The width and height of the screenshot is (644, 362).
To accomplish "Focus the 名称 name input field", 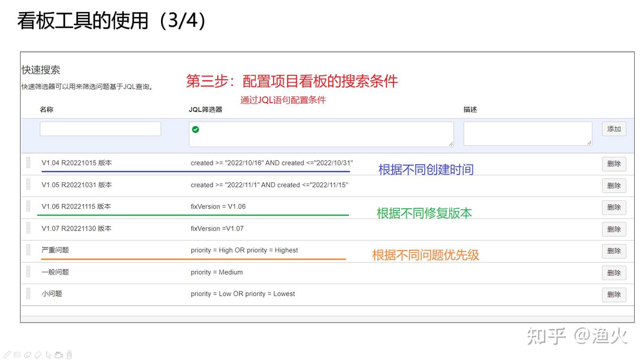I will (x=100, y=129).
